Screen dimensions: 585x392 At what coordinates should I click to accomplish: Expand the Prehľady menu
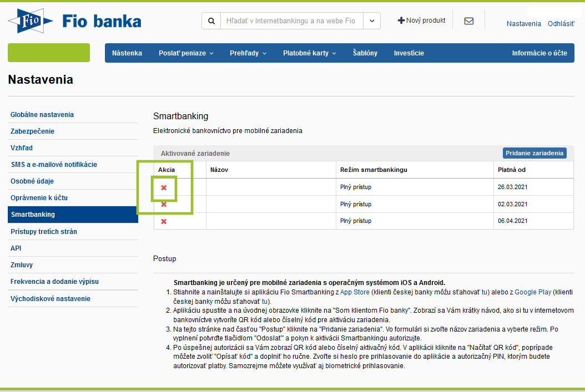coord(248,53)
